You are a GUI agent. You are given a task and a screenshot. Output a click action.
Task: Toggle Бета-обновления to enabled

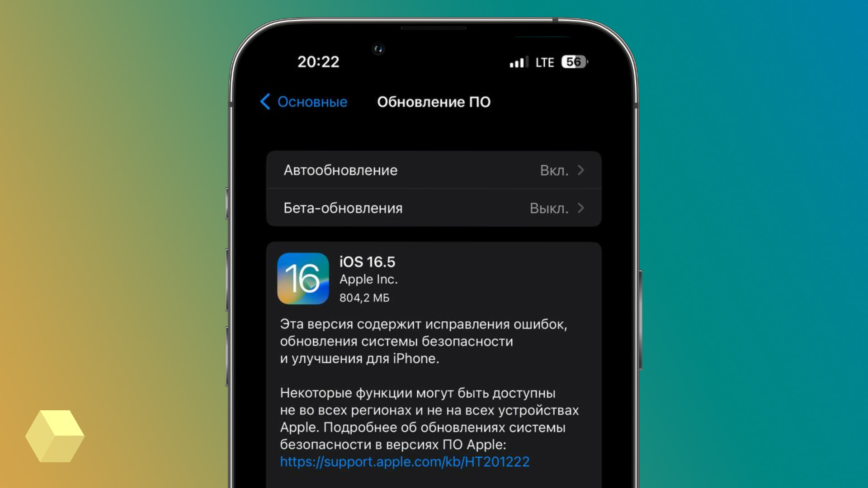[434, 208]
